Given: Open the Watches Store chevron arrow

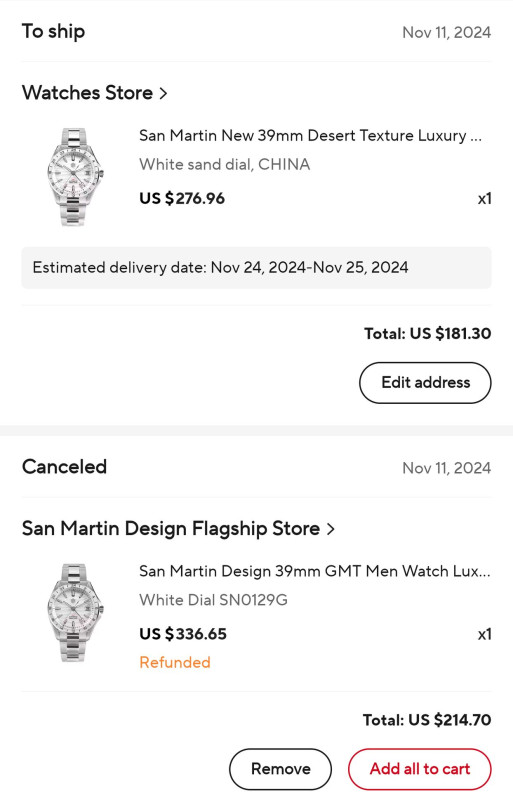Looking at the screenshot, I should pos(163,93).
